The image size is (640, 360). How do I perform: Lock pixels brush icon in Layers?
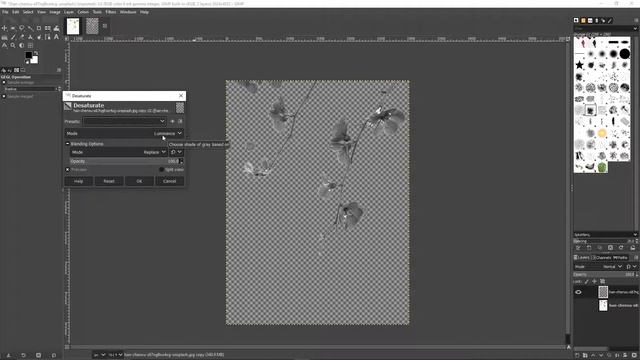(587, 282)
